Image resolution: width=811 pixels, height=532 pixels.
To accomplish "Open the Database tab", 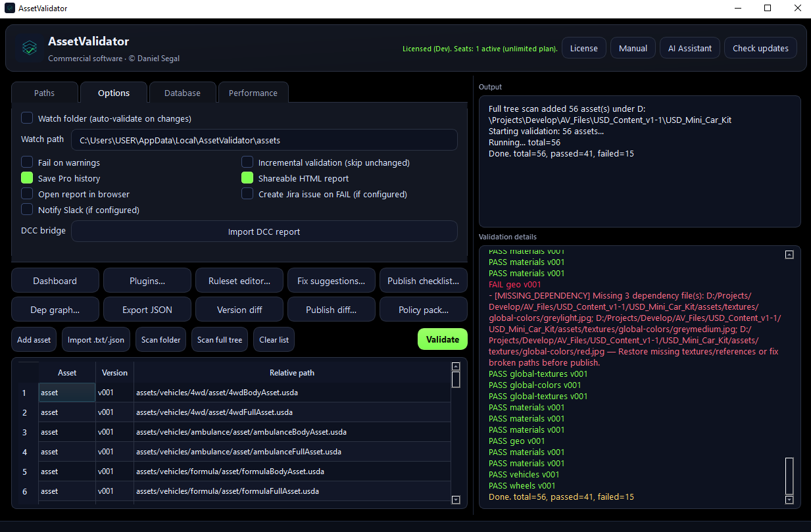I will click(182, 93).
